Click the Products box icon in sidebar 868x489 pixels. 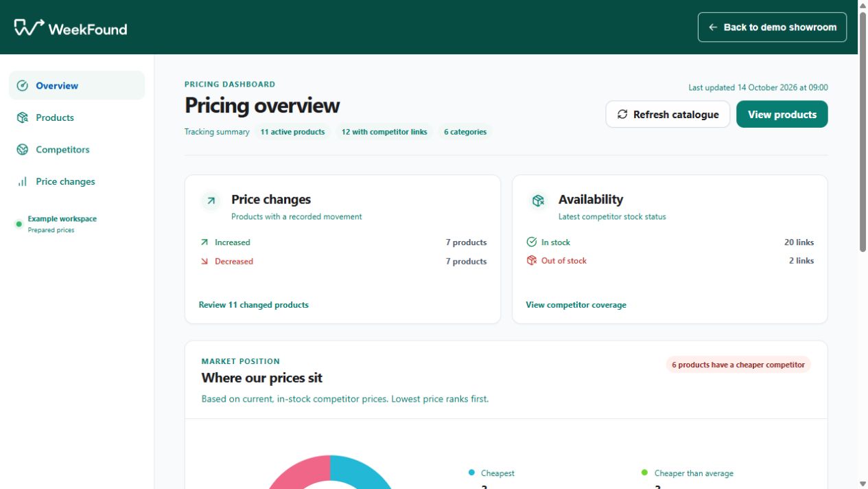pyautogui.click(x=23, y=117)
